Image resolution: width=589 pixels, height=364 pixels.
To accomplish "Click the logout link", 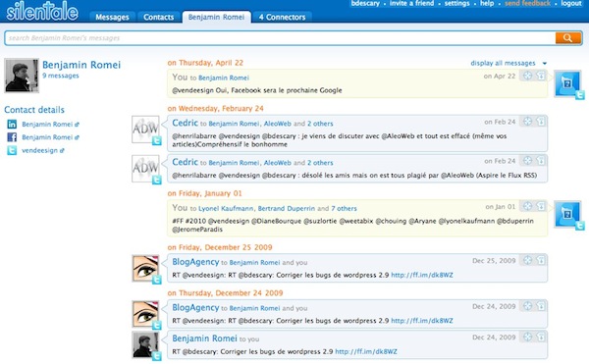I will tap(571, 3).
